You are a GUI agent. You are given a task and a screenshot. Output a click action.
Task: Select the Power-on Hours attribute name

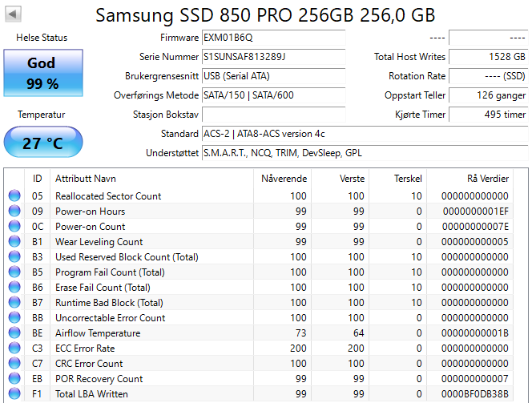click(x=91, y=212)
